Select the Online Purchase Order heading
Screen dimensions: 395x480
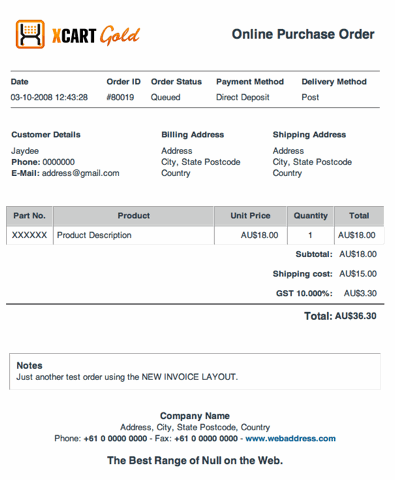(303, 34)
